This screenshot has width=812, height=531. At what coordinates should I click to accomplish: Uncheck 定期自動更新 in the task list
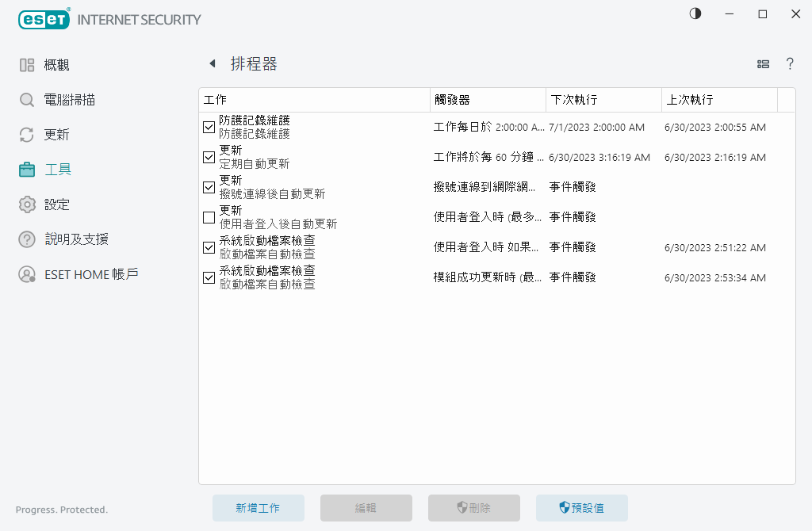point(209,157)
